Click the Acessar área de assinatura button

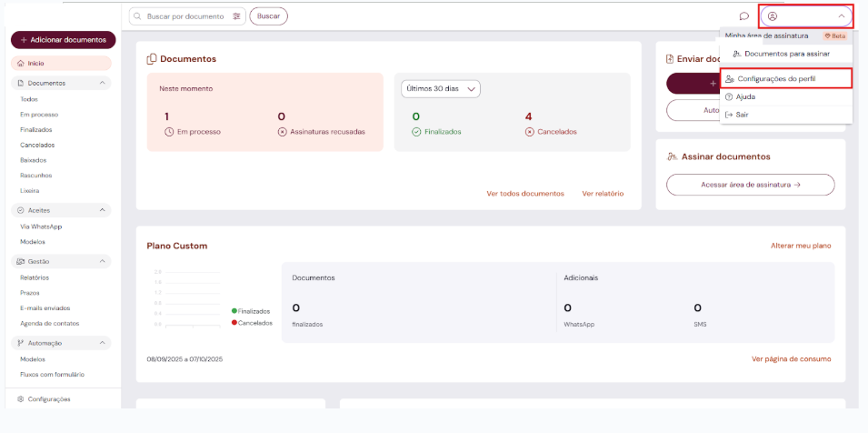click(x=750, y=185)
